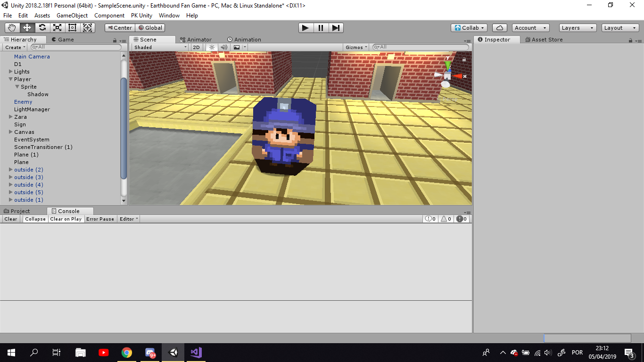Toggle Error Pause in Console
Image resolution: width=644 pixels, height=362 pixels.
[x=100, y=219]
